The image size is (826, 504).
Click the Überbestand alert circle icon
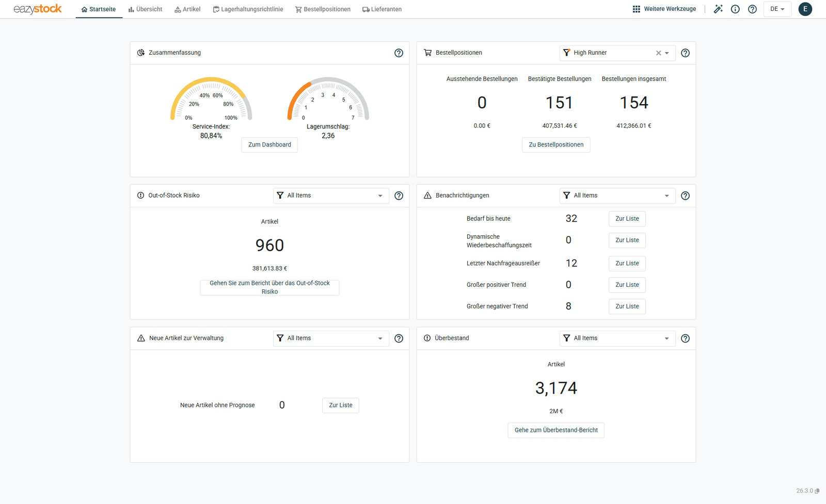(427, 338)
